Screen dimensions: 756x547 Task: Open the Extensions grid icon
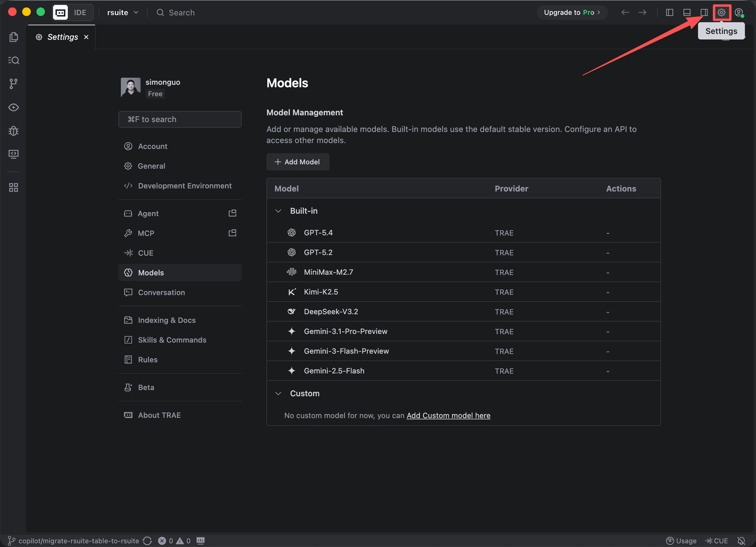click(14, 187)
